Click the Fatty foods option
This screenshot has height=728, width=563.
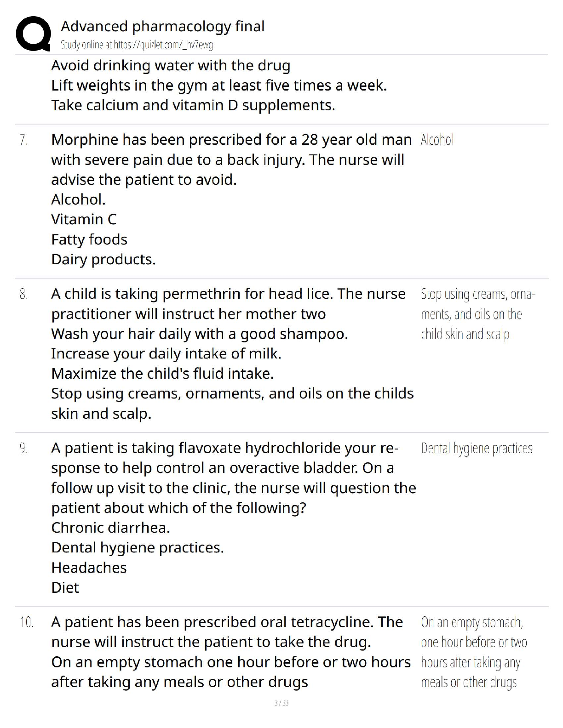point(89,239)
